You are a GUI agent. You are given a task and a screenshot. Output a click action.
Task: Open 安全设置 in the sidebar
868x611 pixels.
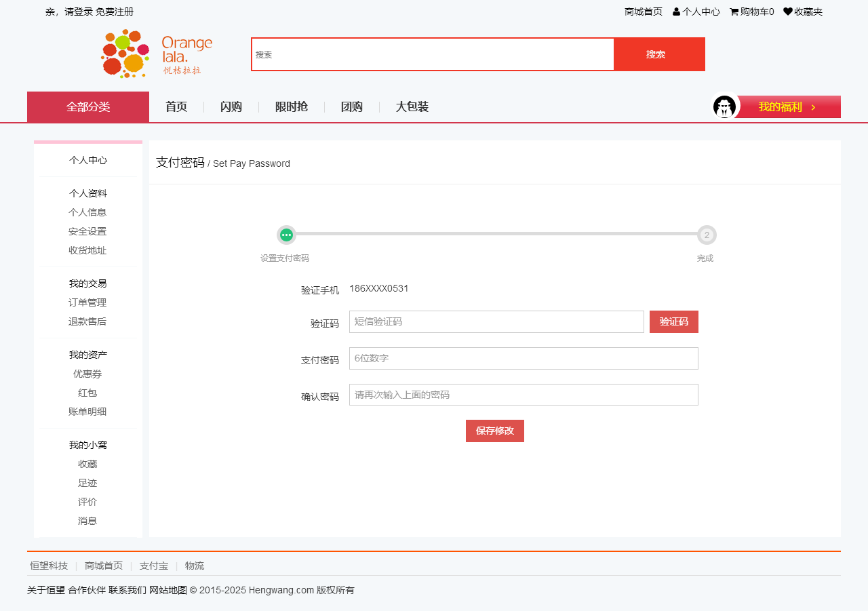[87, 232]
